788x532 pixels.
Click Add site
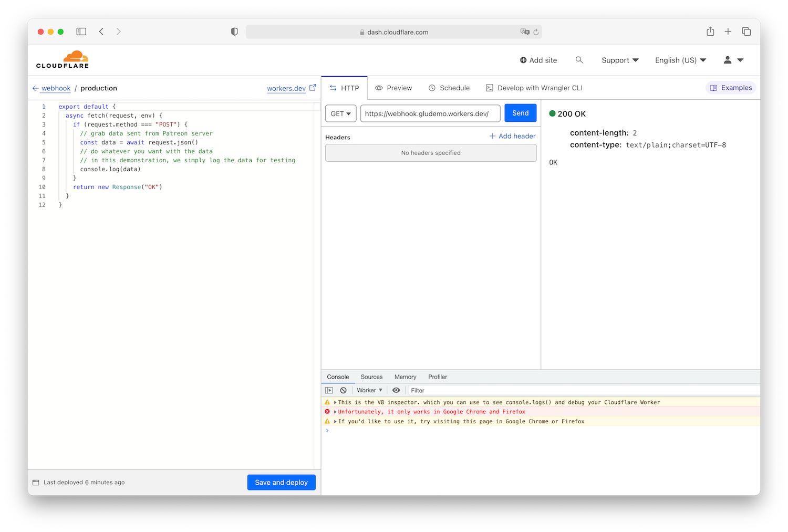pyautogui.click(x=538, y=60)
